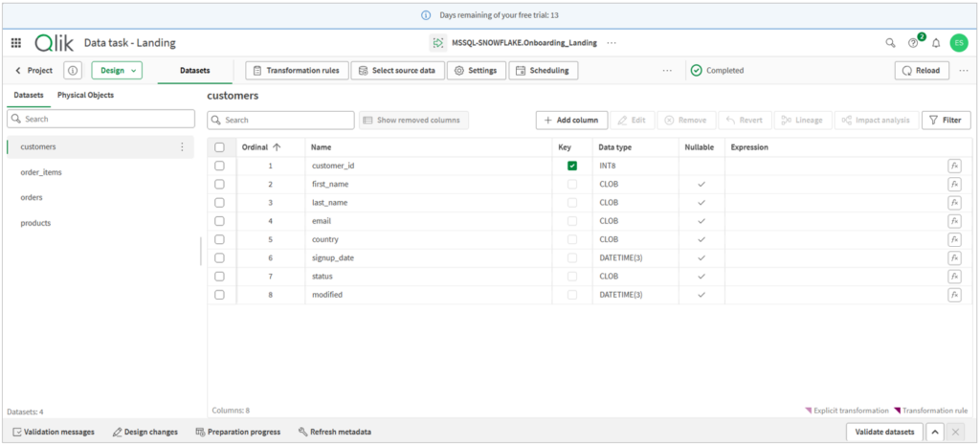This screenshot has height=445, width=980.
Task: Open expression editor for modified
Action: tap(954, 295)
